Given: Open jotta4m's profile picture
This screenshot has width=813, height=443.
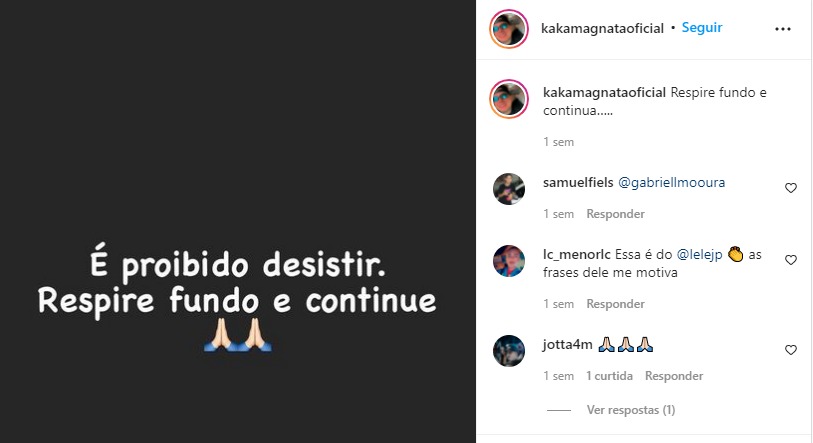Looking at the screenshot, I should coord(509,351).
